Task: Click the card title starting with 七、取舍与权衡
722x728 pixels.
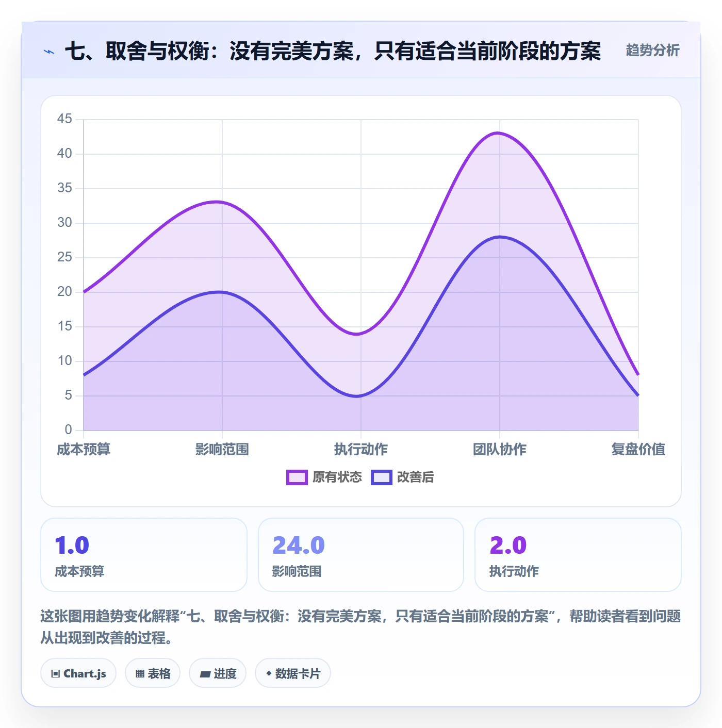Action: (333, 51)
